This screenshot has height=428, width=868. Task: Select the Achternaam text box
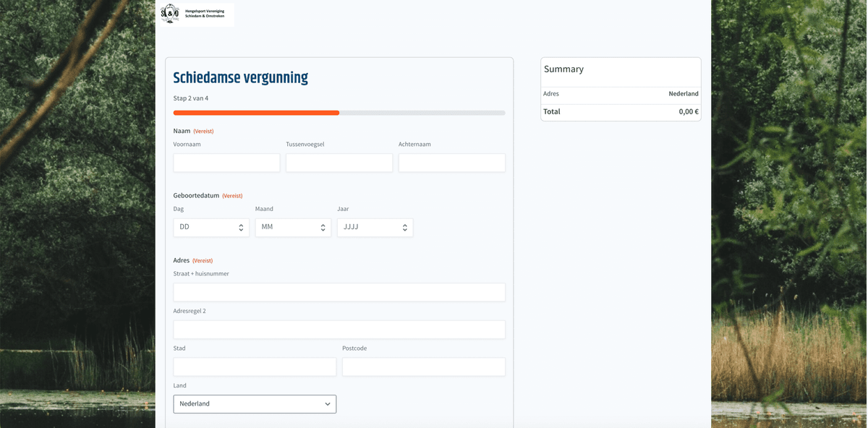click(451, 163)
